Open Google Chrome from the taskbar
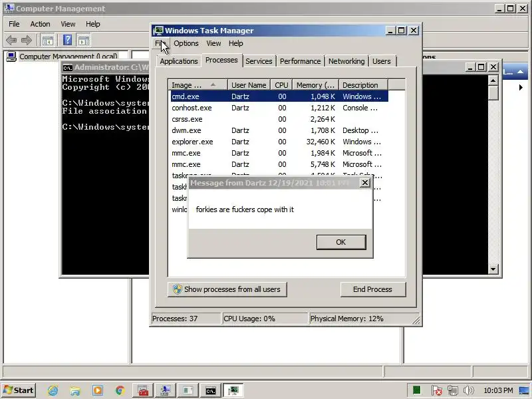 coord(120,390)
